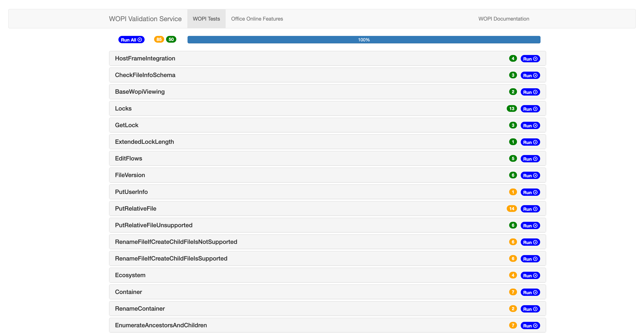Run the PutUserInfo test group
Image resolution: width=644 pixels, height=334 pixels.
[530, 192]
